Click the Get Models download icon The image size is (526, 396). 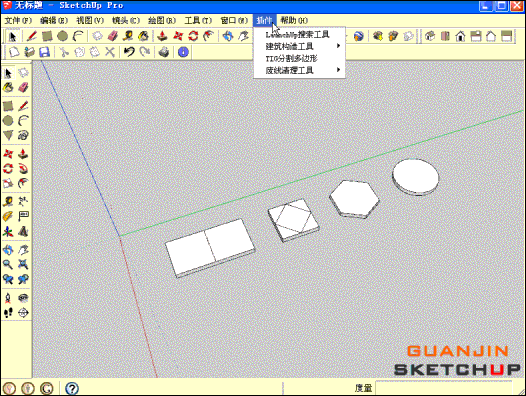point(378,36)
